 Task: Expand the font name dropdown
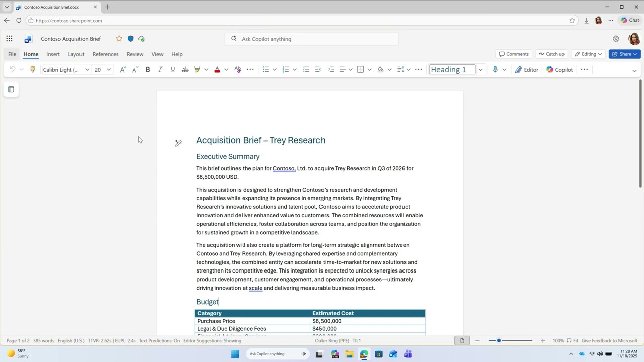click(87, 70)
